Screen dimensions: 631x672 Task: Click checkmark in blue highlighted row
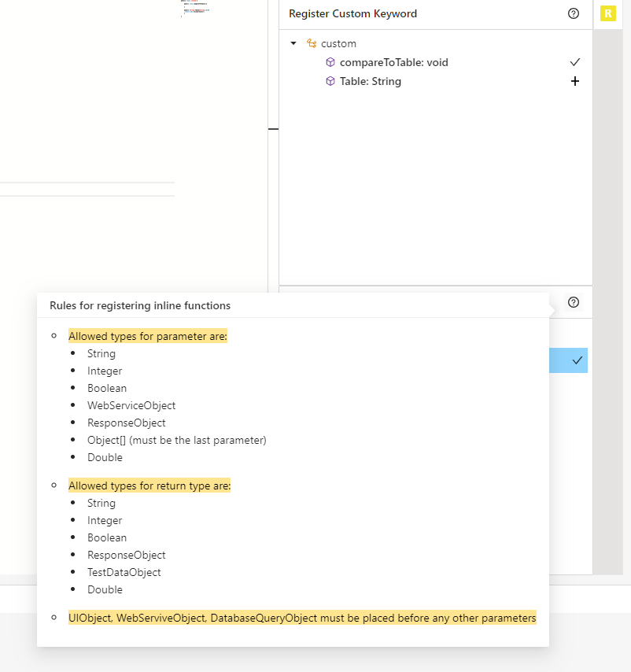(x=577, y=360)
